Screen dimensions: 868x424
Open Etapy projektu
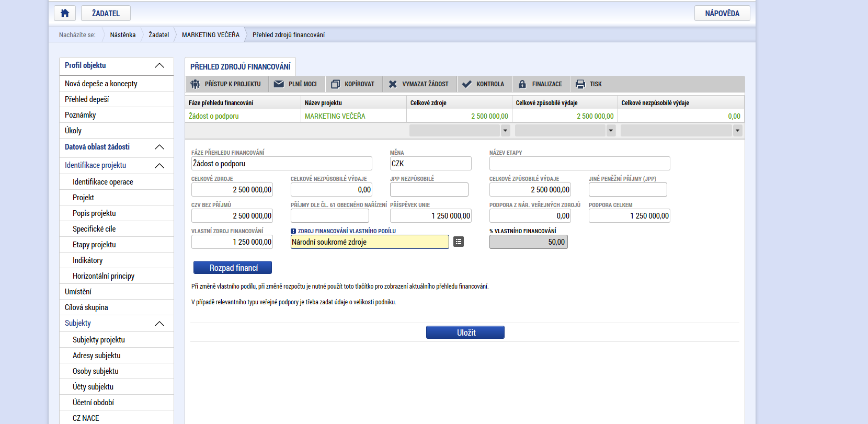point(117,245)
